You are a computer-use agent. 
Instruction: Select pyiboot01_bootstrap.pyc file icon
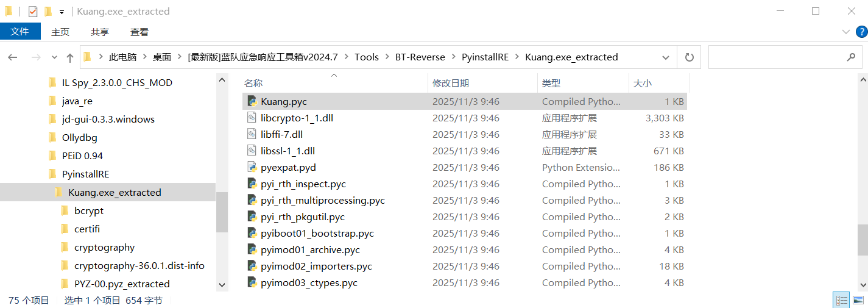[x=252, y=233]
